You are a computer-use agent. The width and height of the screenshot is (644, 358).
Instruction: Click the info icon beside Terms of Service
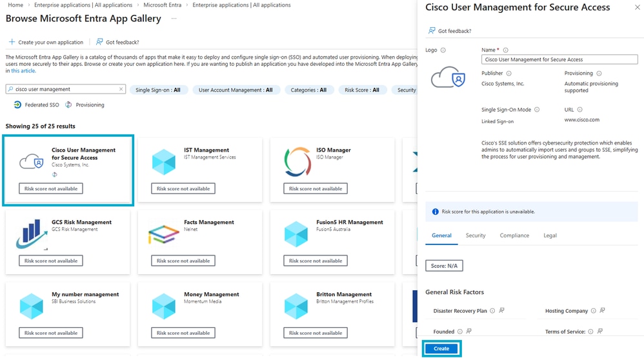590,332
